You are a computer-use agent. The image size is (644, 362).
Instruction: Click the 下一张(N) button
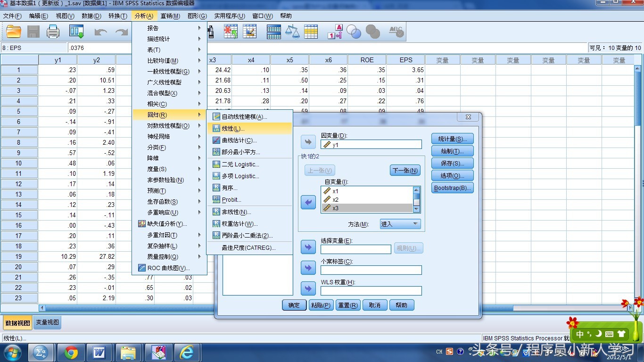coord(405,170)
